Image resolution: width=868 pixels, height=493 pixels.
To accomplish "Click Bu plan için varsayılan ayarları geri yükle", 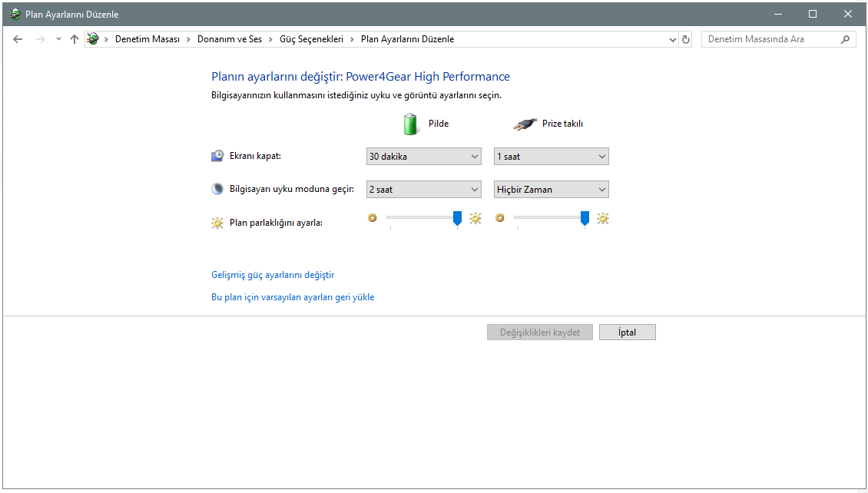I will pyautogui.click(x=293, y=297).
